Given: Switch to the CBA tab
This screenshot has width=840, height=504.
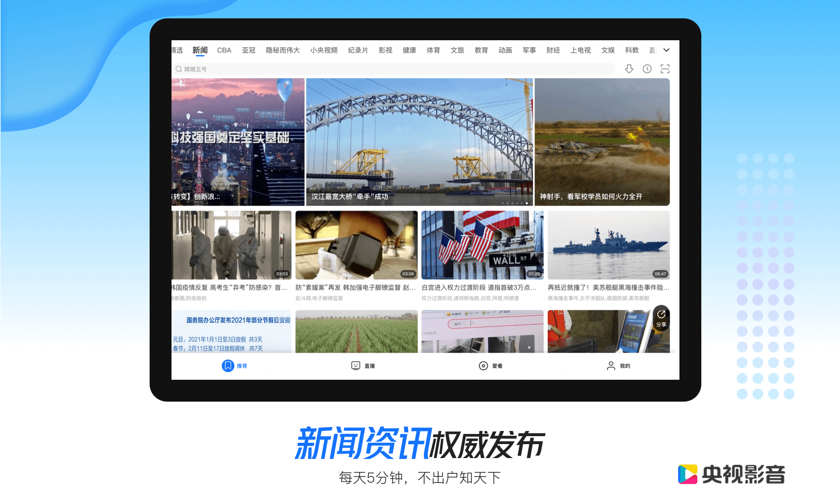Looking at the screenshot, I should tap(224, 50).
